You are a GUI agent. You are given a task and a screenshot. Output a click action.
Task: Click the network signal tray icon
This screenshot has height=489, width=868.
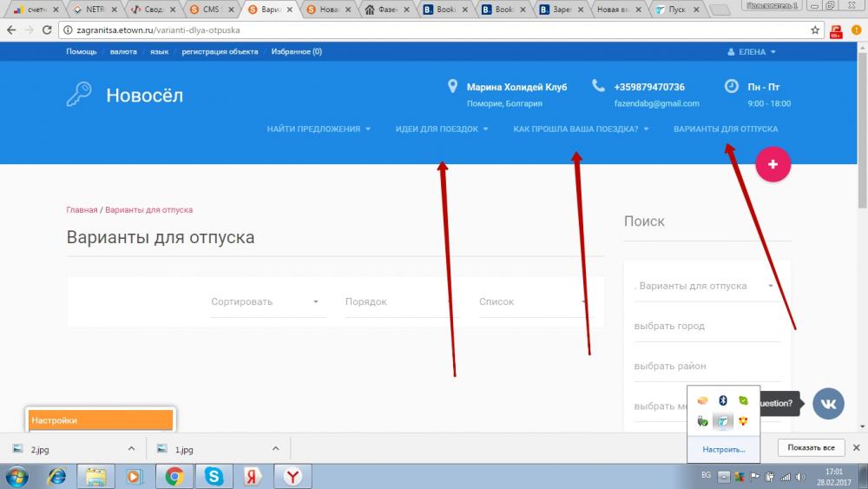coord(785,476)
